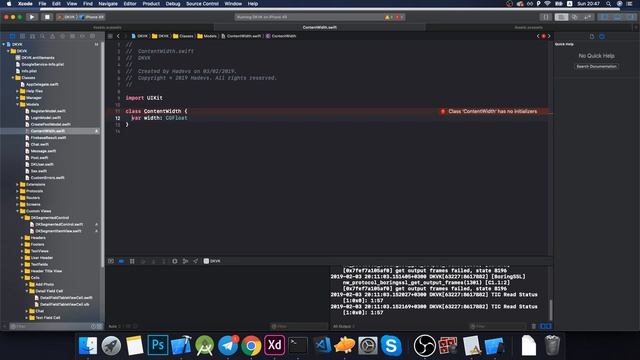
Task: Open the Editor menu
Action: click(130, 4)
